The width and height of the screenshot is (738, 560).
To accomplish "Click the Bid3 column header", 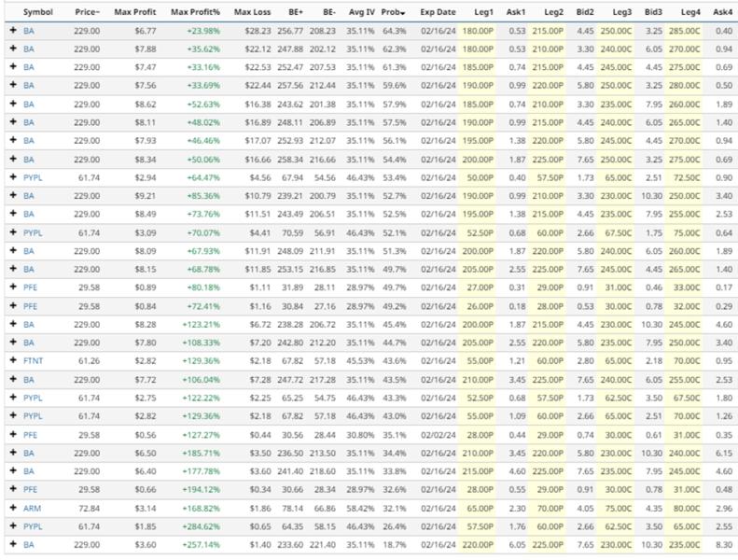I will pyautogui.click(x=653, y=12).
